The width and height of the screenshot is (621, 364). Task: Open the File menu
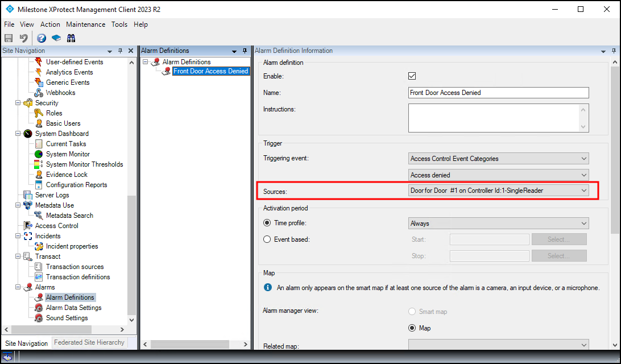9,24
